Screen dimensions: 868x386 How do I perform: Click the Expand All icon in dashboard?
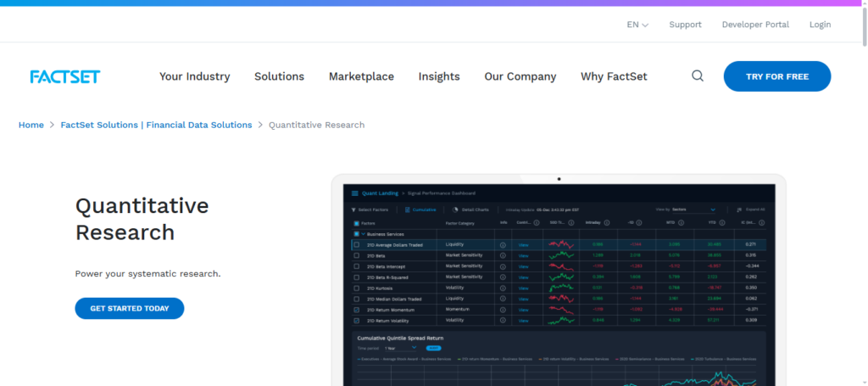(739, 210)
